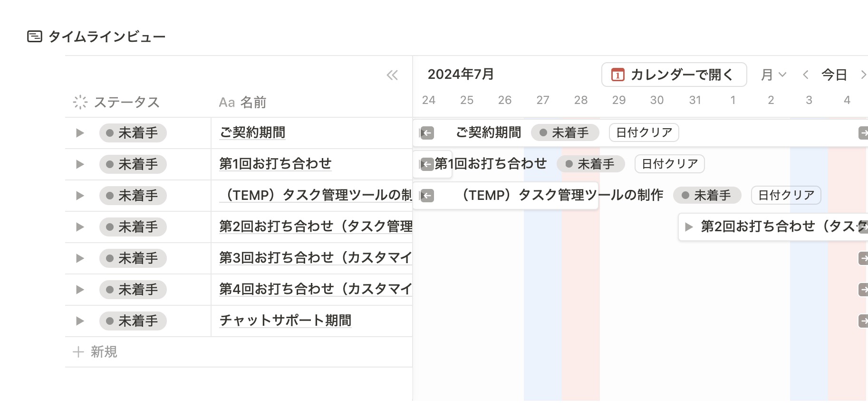This screenshot has height=415, width=868.
Task: Open the ご契約期間 page name in table
Action: [252, 132]
